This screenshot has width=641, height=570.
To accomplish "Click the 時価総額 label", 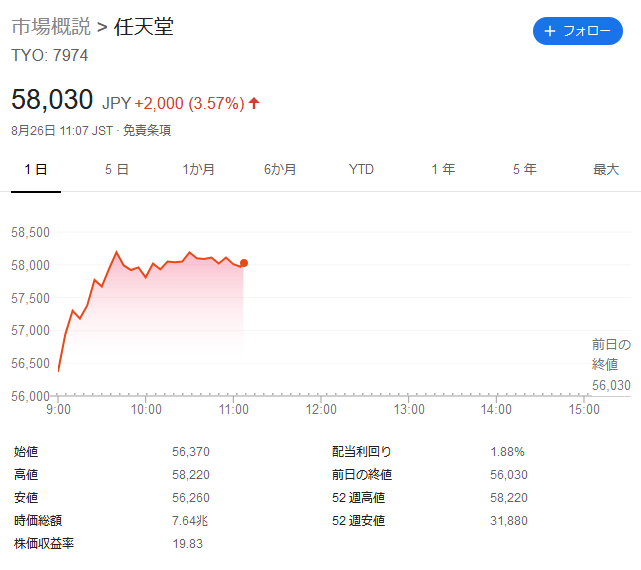I will click(x=38, y=521).
